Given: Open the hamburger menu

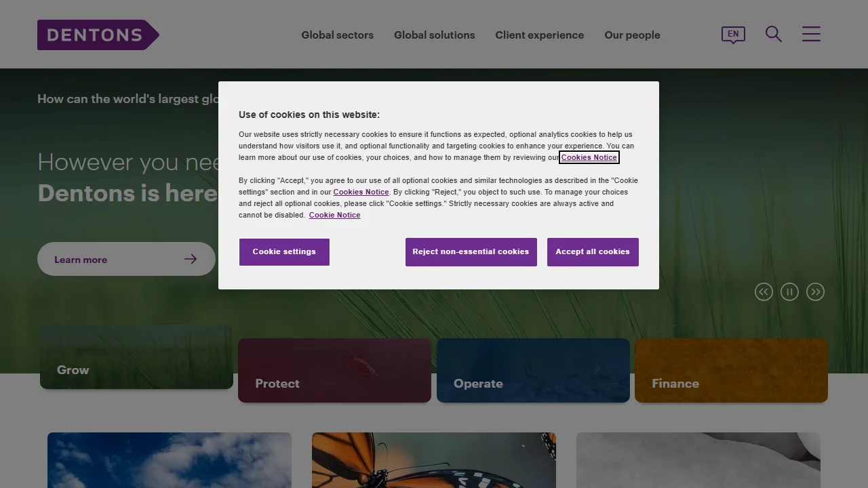Looking at the screenshot, I should pyautogui.click(x=811, y=34).
